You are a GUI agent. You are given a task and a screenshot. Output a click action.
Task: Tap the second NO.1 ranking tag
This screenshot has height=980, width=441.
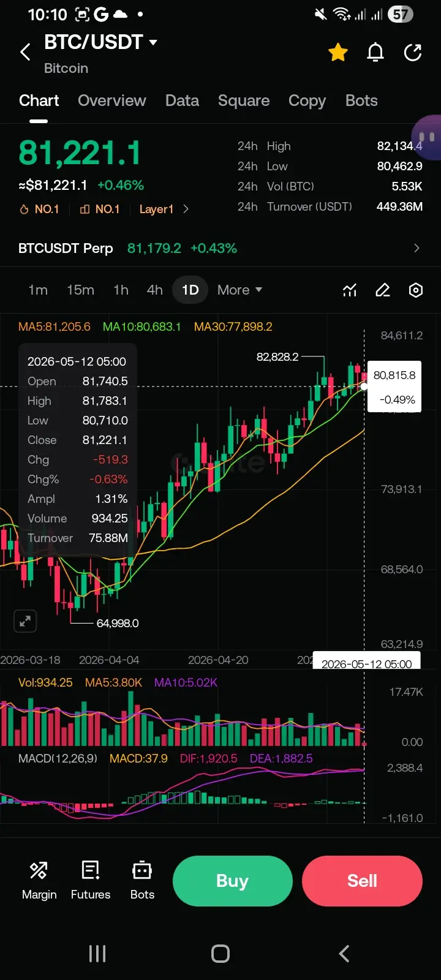(x=100, y=209)
